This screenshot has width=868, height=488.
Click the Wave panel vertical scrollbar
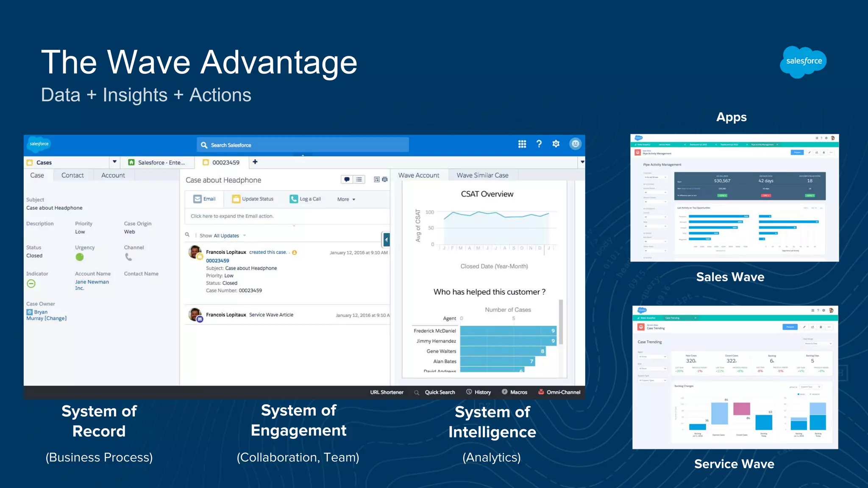point(561,322)
